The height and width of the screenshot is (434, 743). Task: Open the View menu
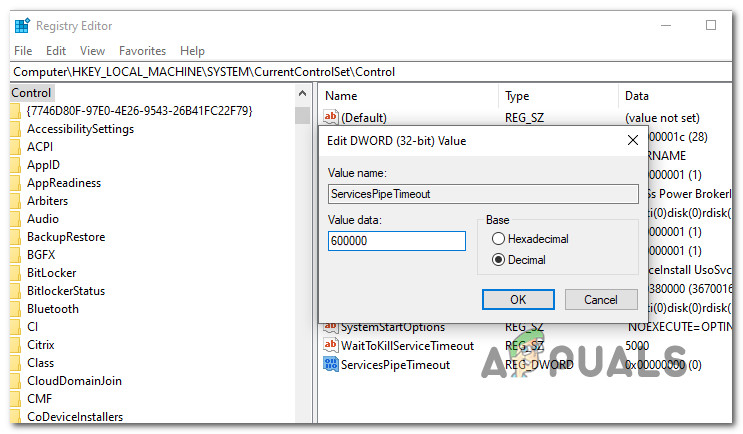[92, 51]
